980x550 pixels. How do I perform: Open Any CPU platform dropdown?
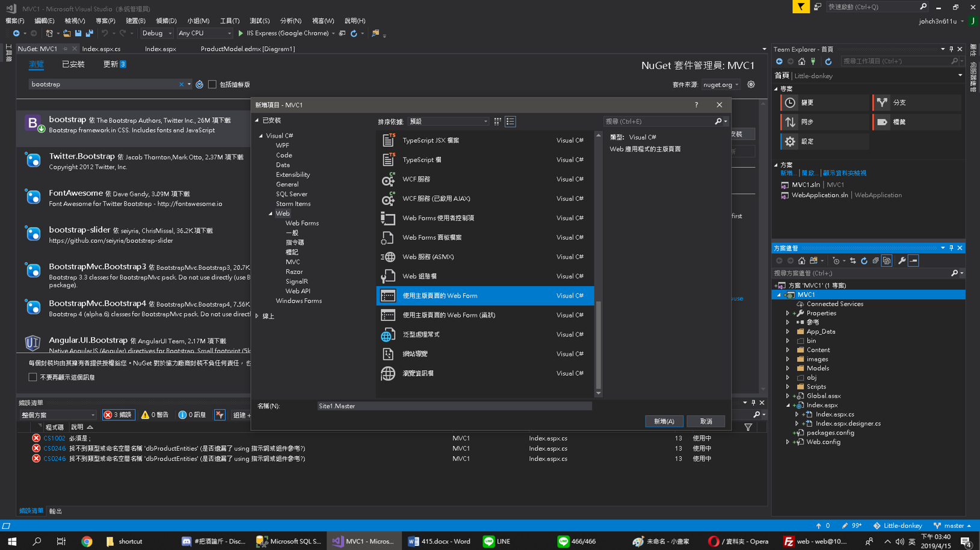tap(205, 34)
